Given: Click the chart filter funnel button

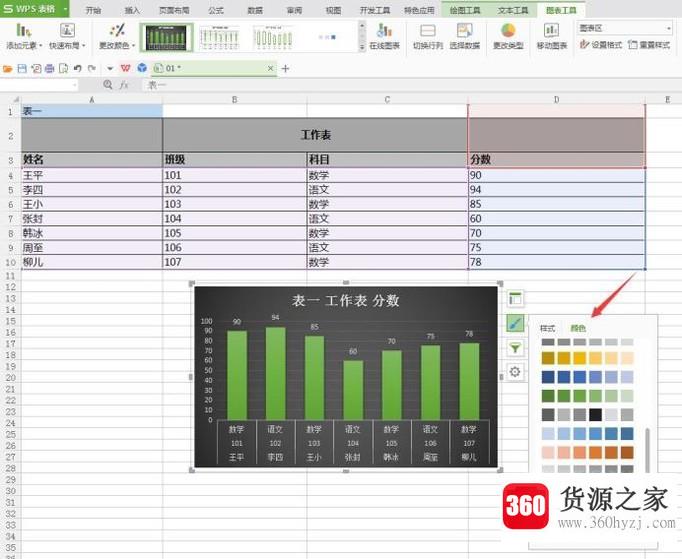Looking at the screenshot, I should 515,348.
